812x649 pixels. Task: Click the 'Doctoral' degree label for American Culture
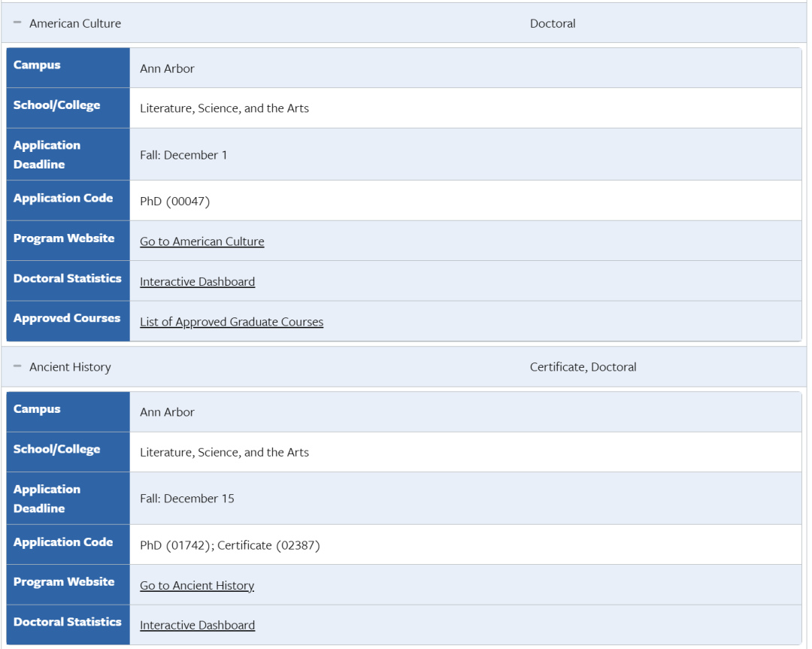pyautogui.click(x=553, y=23)
